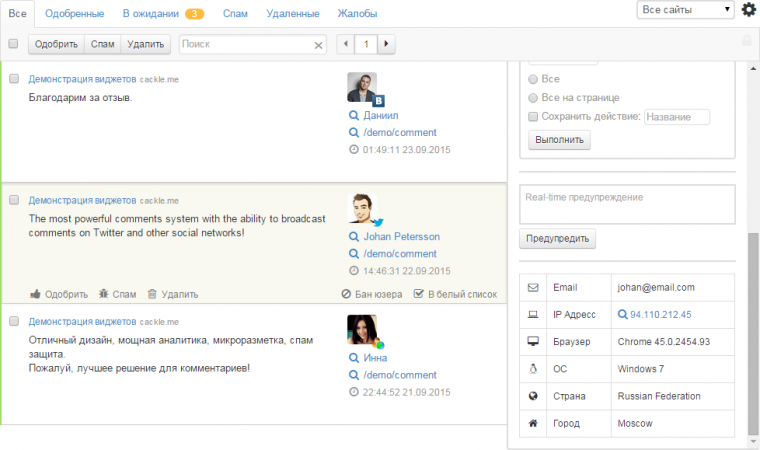Enable the Сохранить действие checkbox
The width and height of the screenshot is (760, 450).
click(x=533, y=117)
